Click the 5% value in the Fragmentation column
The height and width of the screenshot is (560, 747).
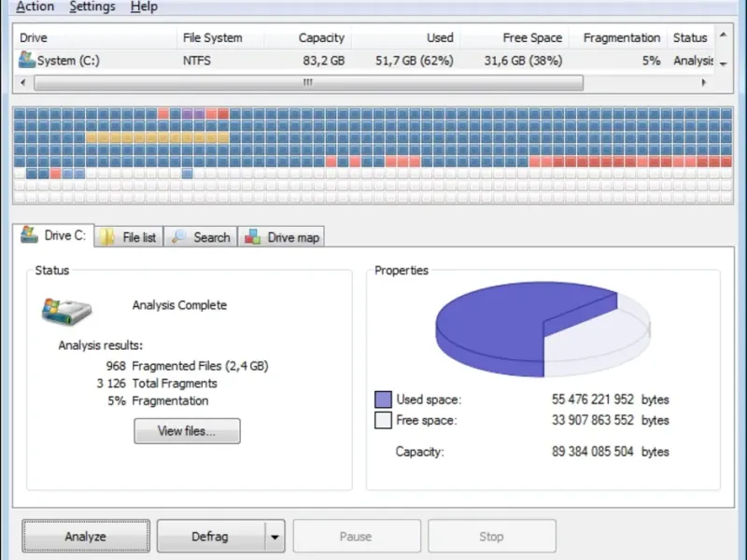[651, 61]
